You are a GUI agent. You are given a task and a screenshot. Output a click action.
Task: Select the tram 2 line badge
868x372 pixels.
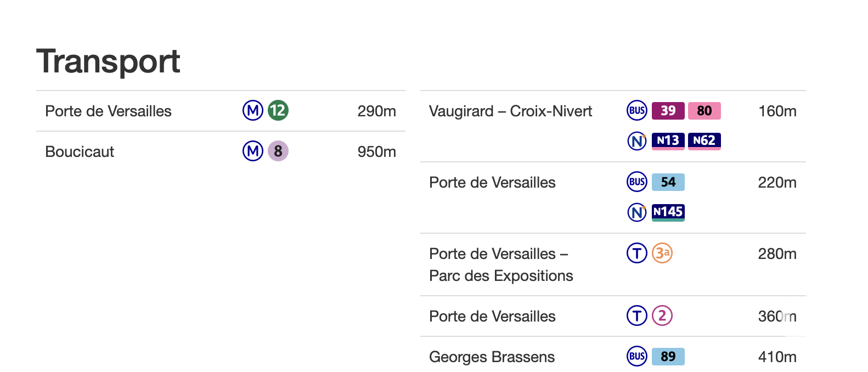pyautogui.click(x=662, y=315)
